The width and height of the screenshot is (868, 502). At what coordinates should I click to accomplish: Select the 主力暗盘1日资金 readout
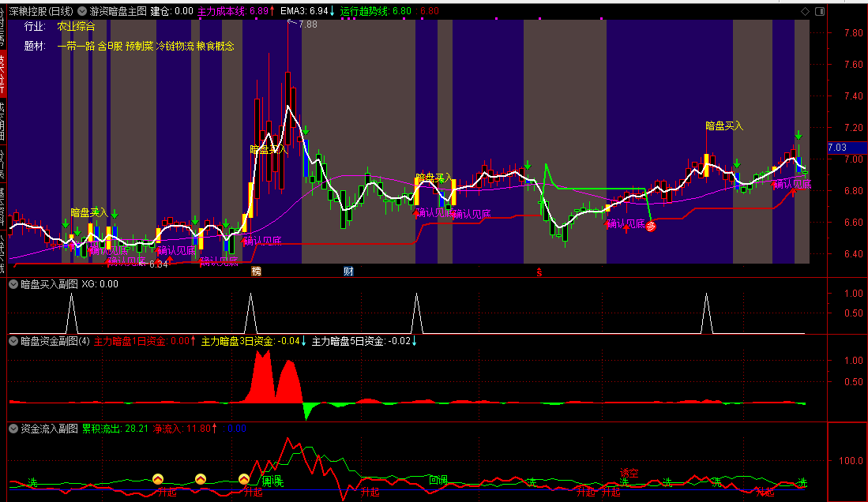coord(145,341)
